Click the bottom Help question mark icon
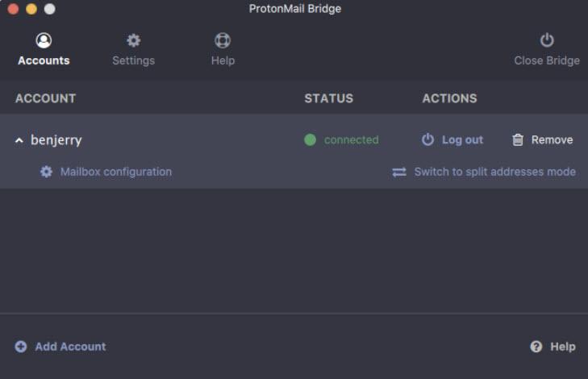The width and height of the screenshot is (588, 379). (x=536, y=347)
